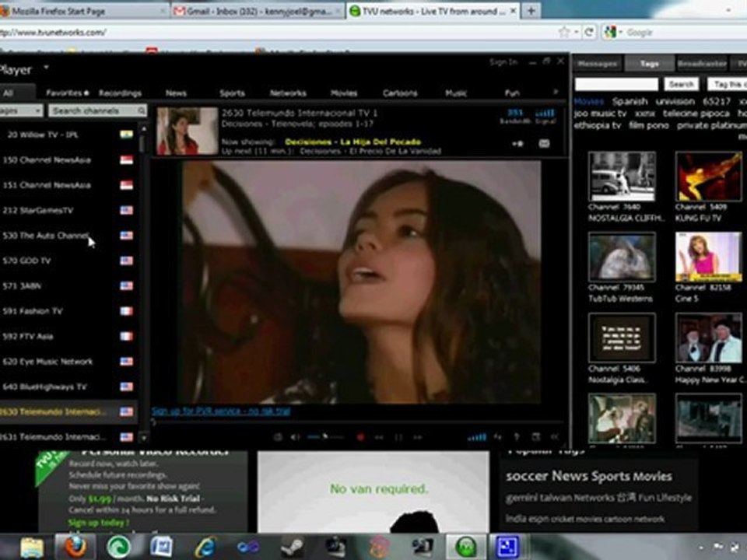Adjust the player volume slider

click(325, 436)
